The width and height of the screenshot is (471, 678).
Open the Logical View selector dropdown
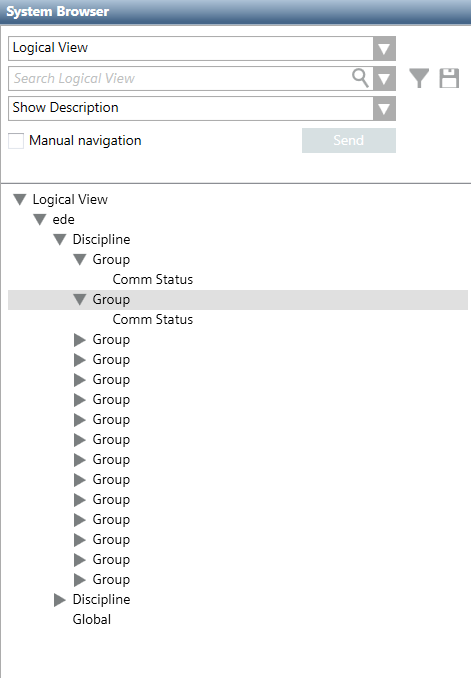click(384, 48)
